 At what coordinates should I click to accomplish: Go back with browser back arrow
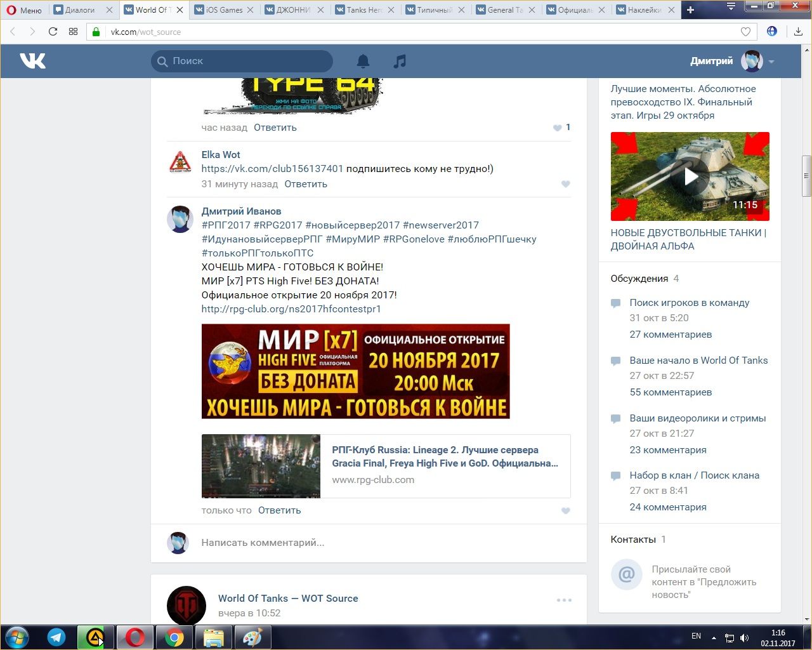pyautogui.click(x=13, y=32)
